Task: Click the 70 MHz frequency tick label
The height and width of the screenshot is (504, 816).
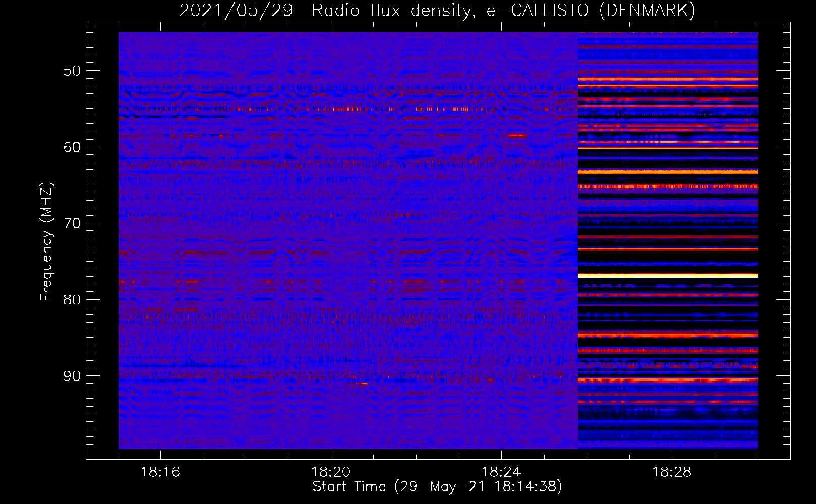Action: pos(72,223)
